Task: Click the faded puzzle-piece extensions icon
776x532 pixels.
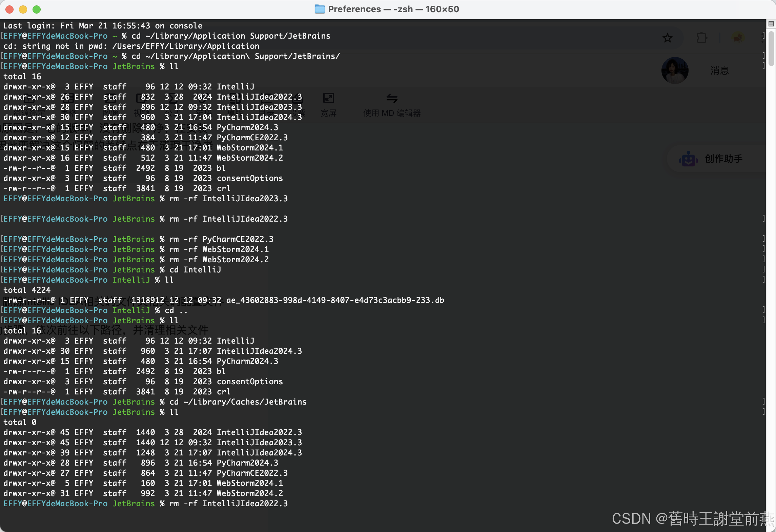Action: 701,38
